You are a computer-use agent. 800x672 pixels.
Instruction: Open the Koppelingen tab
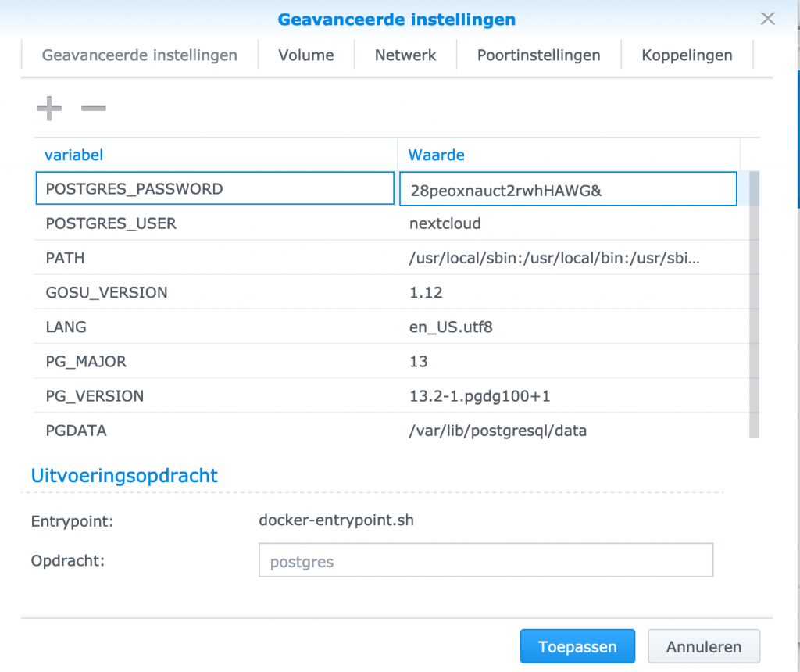pyautogui.click(x=687, y=55)
